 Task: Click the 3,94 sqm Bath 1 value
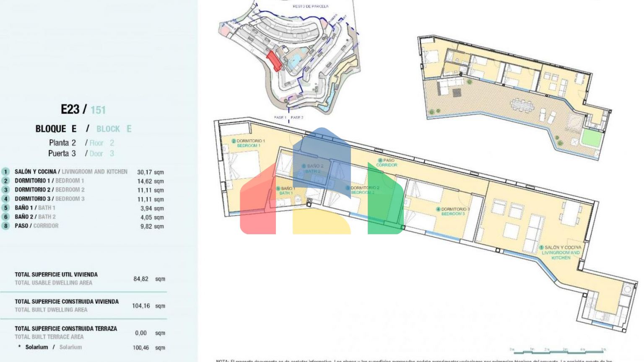pos(152,208)
